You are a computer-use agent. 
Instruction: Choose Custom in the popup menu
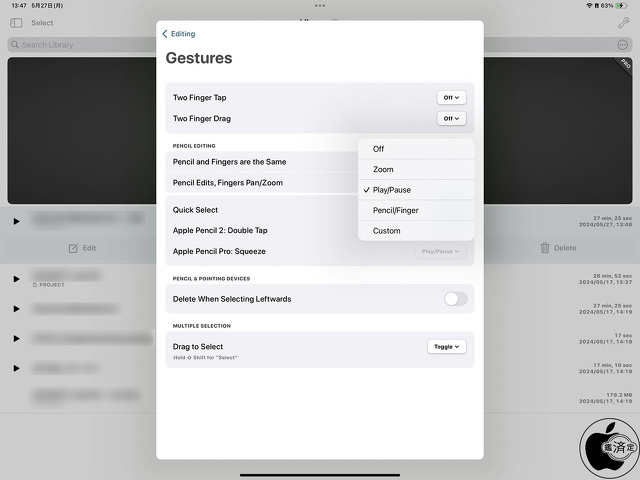click(x=416, y=231)
